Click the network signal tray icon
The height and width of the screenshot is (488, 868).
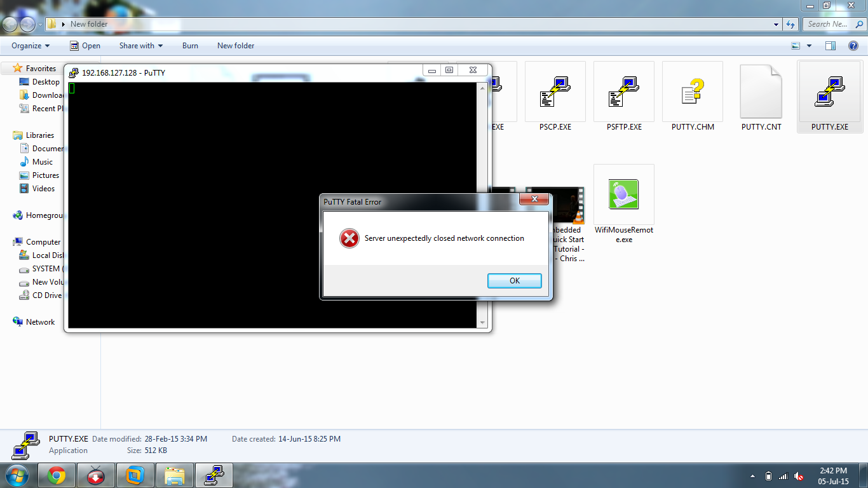[x=783, y=476]
